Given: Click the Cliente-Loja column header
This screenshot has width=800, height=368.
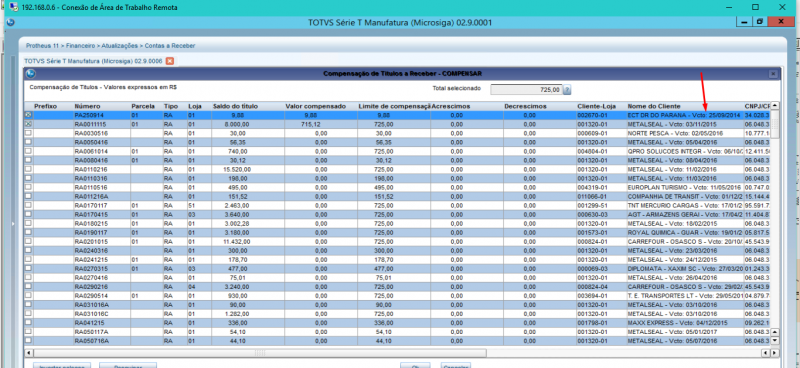Looking at the screenshot, I should point(601,106).
